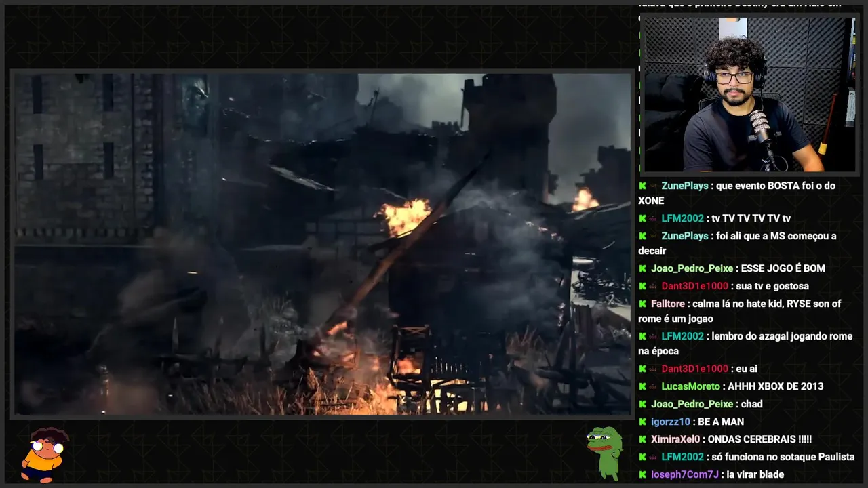Click the Kick icon beside "ESSE JOGO É BOM"

642,268
